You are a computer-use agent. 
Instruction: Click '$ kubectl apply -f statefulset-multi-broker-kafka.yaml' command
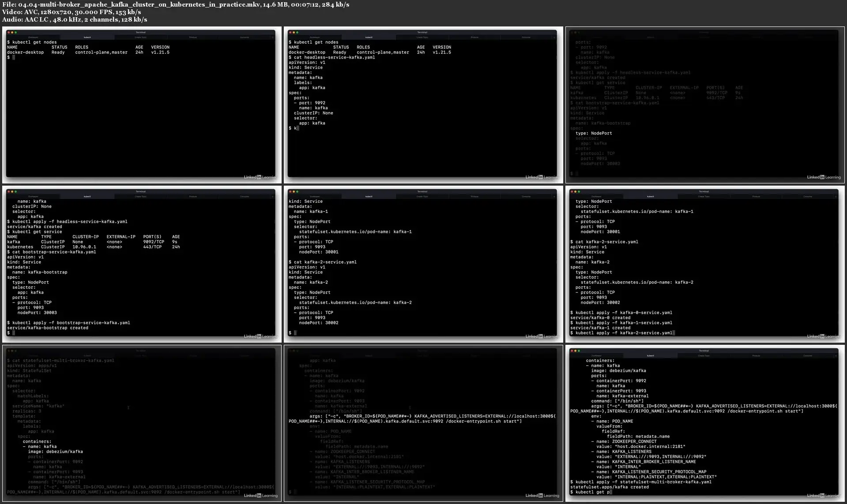[641, 482]
